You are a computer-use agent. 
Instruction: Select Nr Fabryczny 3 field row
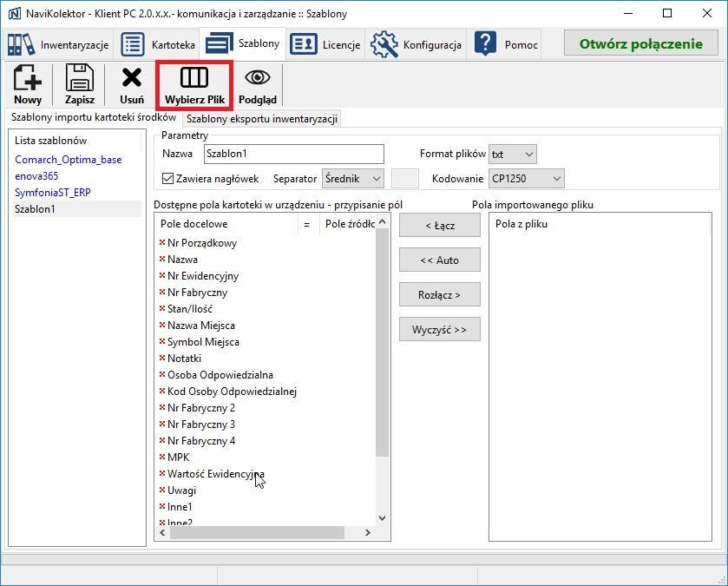(267, 425)
